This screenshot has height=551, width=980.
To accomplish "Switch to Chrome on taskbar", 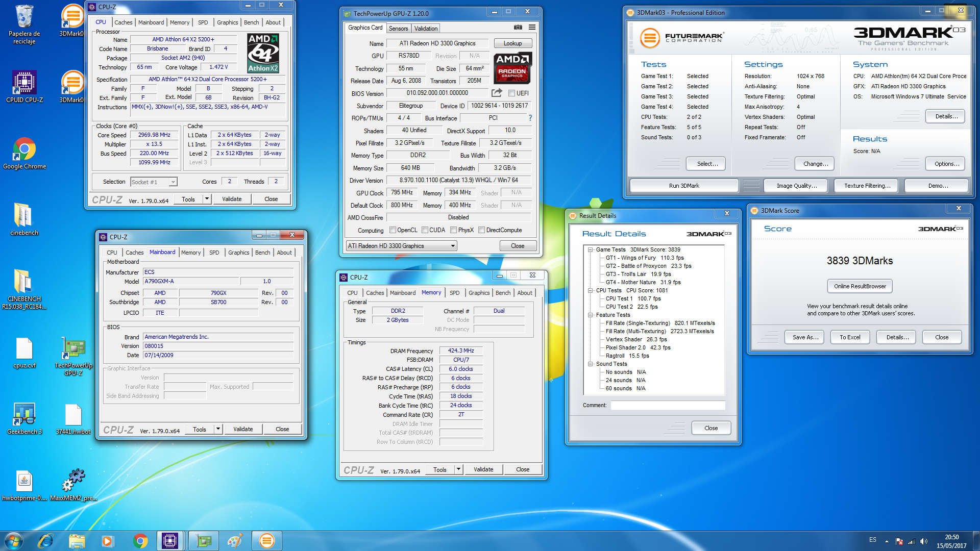I will (x=140, y=541).
